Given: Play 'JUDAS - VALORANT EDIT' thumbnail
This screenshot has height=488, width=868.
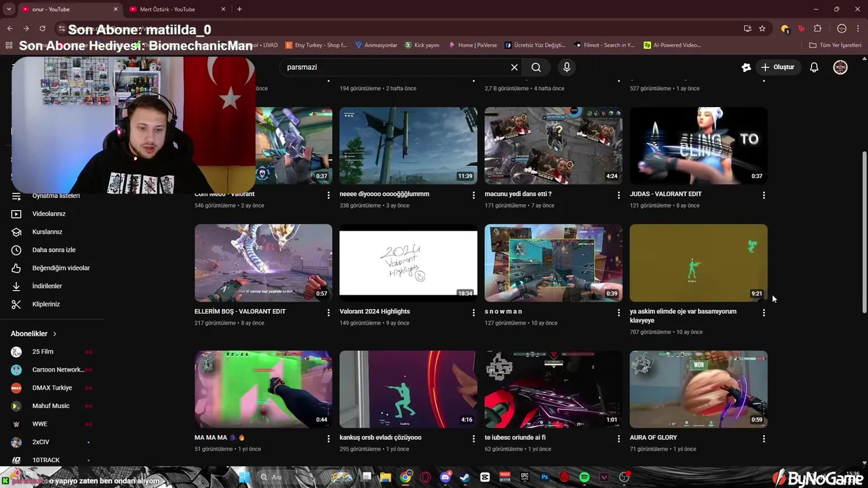Looking at the screenshot, I should pos(698,146).
